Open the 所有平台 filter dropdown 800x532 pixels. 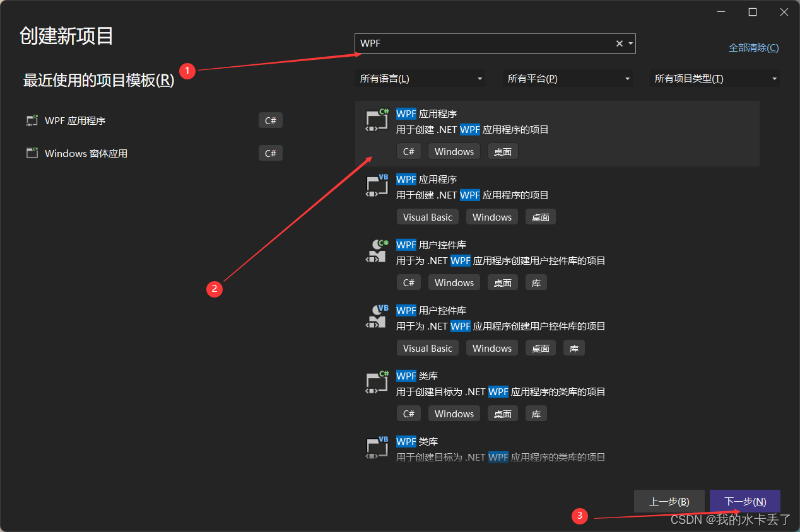[568, 79]
